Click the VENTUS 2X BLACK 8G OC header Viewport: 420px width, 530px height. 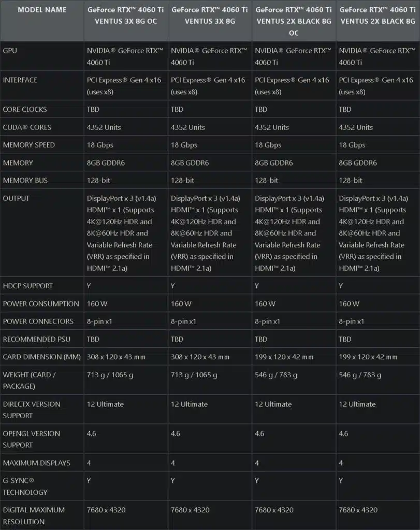coord(294,21)
